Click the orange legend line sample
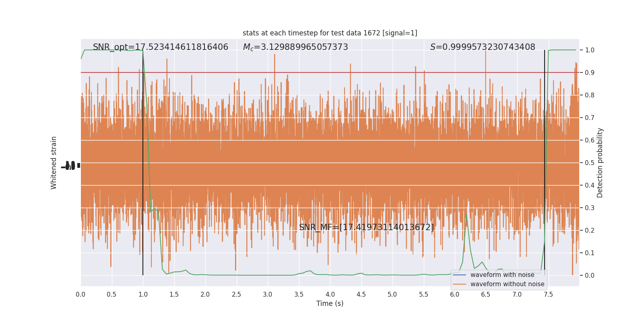This screenshot has height=322, width=644. click(459, 284)
